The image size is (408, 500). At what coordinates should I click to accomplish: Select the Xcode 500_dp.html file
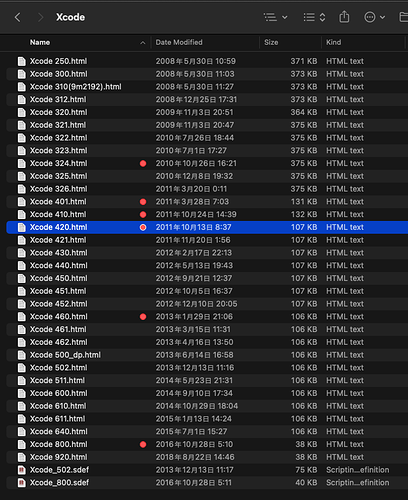point(207,355)
